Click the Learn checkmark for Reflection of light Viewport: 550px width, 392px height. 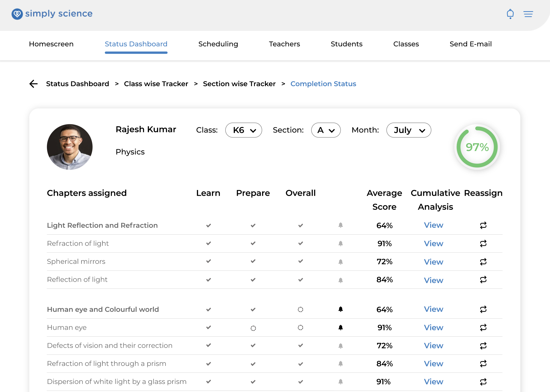tap(208, 280)
